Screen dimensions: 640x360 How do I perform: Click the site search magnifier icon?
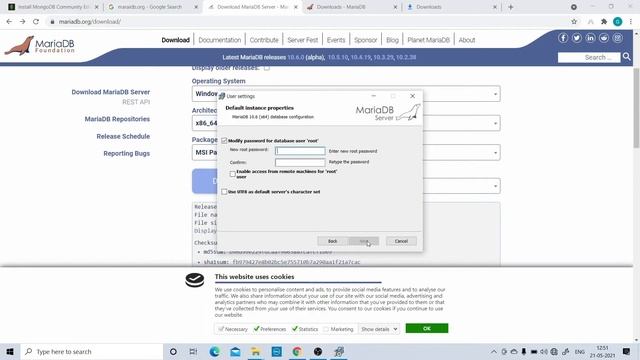pyautogui.click(x=627, y=57)
